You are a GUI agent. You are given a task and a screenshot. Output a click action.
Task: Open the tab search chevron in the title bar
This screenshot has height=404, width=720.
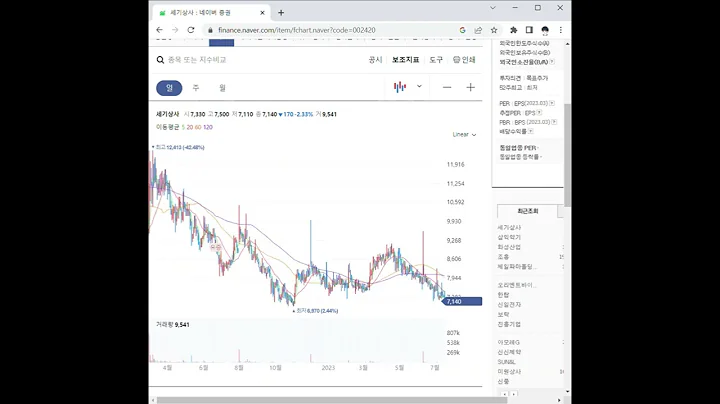point(493,8)
